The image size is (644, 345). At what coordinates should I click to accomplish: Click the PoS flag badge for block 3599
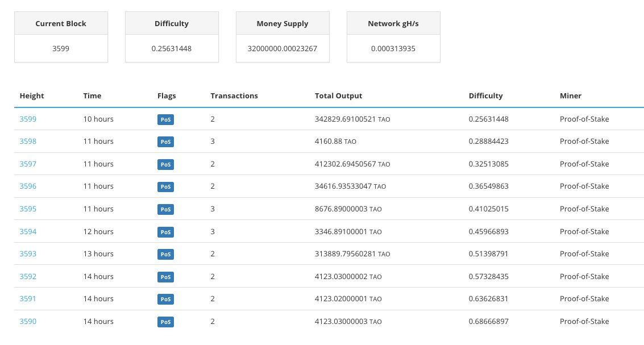point(165,119)
